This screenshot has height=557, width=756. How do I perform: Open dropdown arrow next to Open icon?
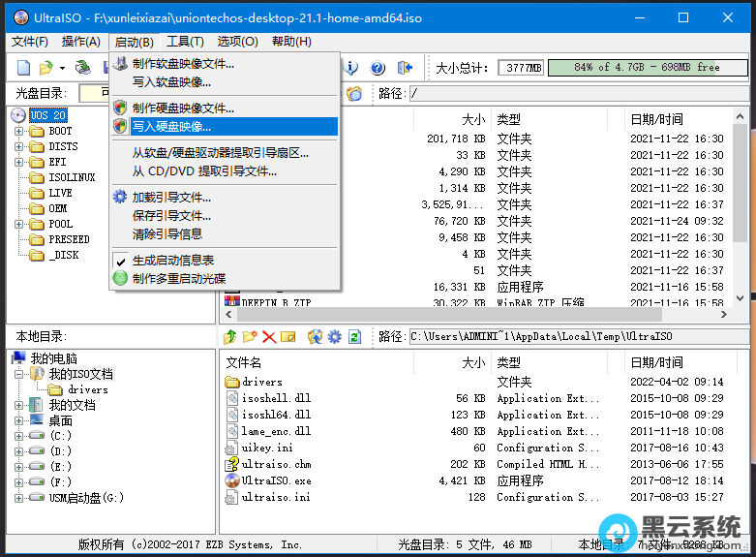(x=62, y=68)
